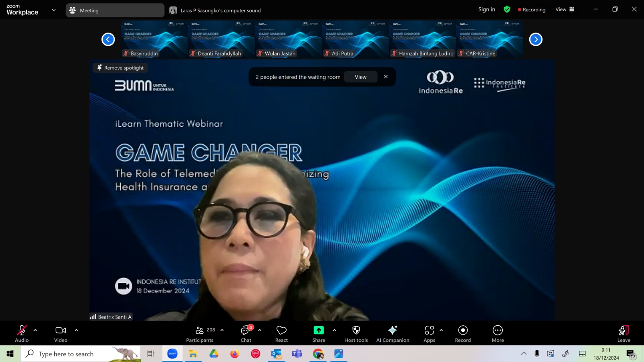Click the Recording indicator
Viewport: 644px width, 362px height.
click(532, 9)
